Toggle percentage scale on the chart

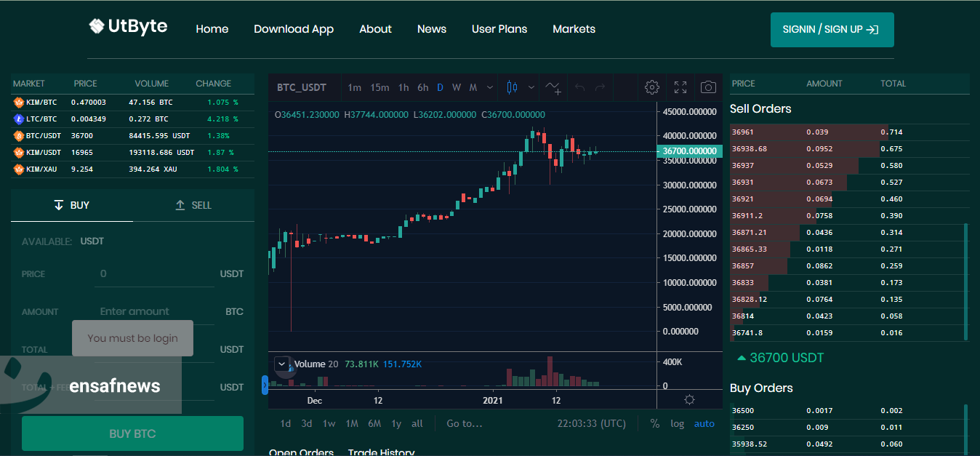click(654, 423)
